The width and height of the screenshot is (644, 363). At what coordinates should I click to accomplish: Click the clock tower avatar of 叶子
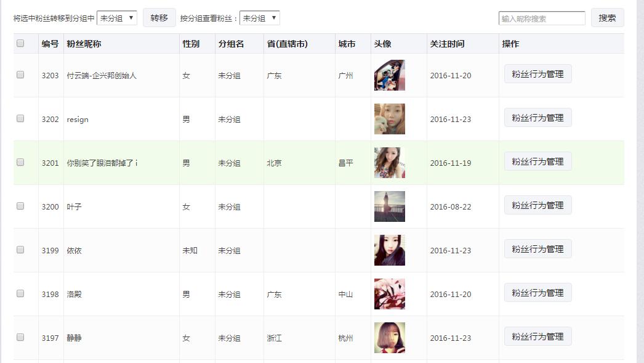point(389,206)
